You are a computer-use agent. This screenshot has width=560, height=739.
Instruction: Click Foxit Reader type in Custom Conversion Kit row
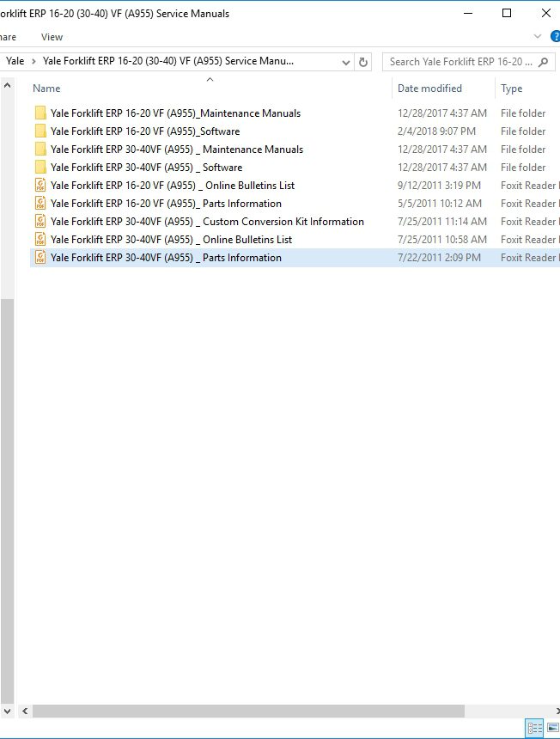click(x=530, y=222)
